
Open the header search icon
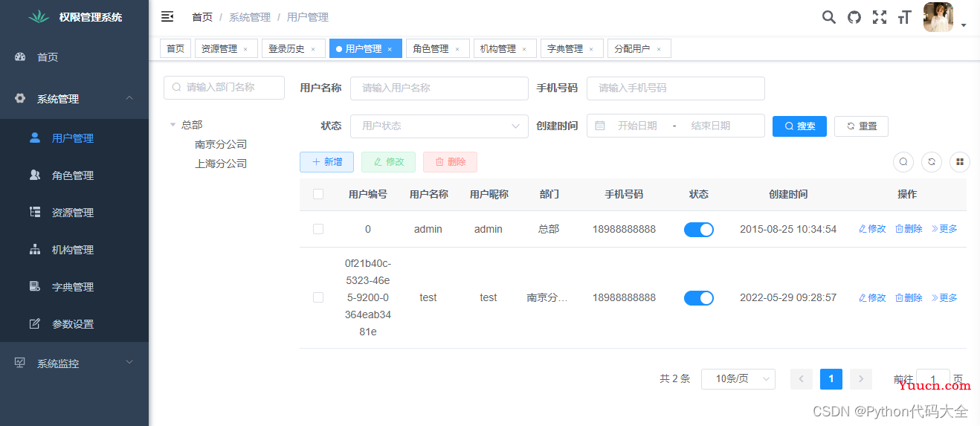coord(828,17)
